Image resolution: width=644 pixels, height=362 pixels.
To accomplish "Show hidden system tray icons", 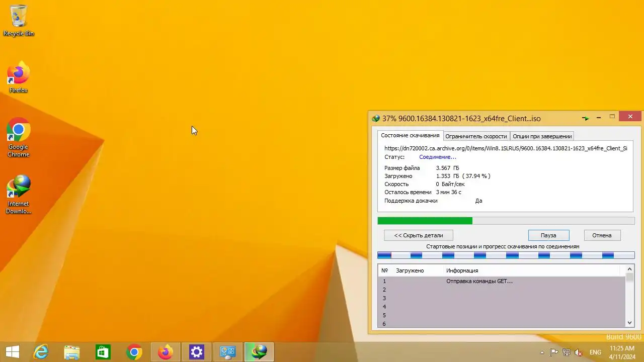I will tap(542, 352).
